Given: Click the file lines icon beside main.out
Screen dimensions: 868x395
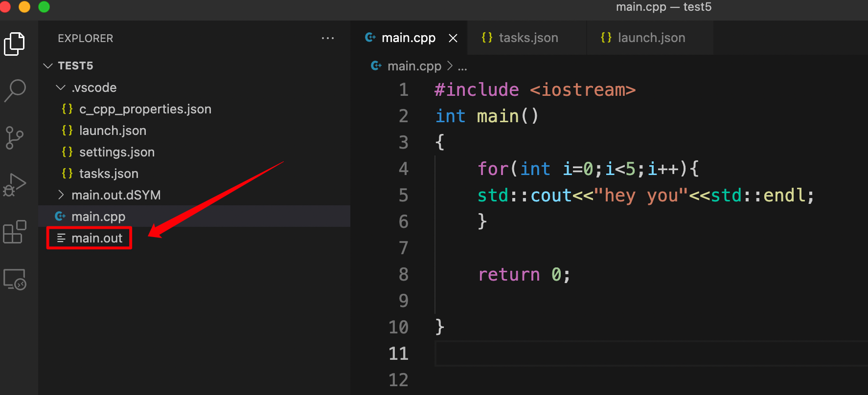Looking at the screenshot, I should pyautogui.click(x=61, y=238).
